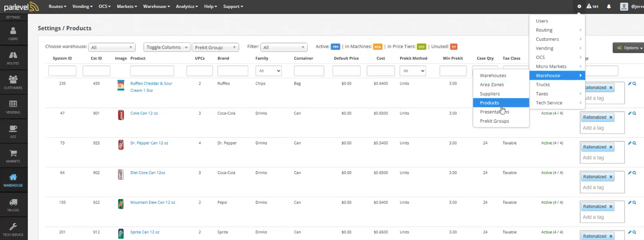
Task: Go to Markets in the sidebar
Action: point(13,156)
